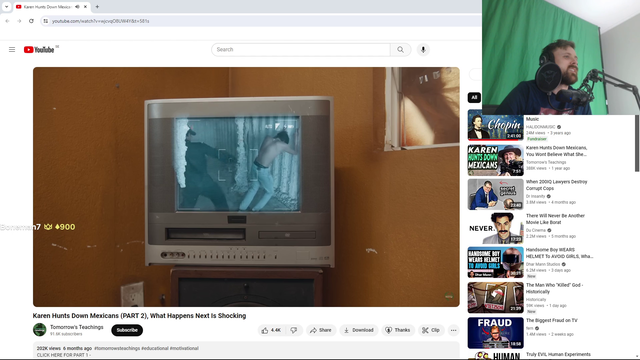Expand description at CLICK HERE FOR PART 1
640x360 pixels.
(x=64, y=355)
